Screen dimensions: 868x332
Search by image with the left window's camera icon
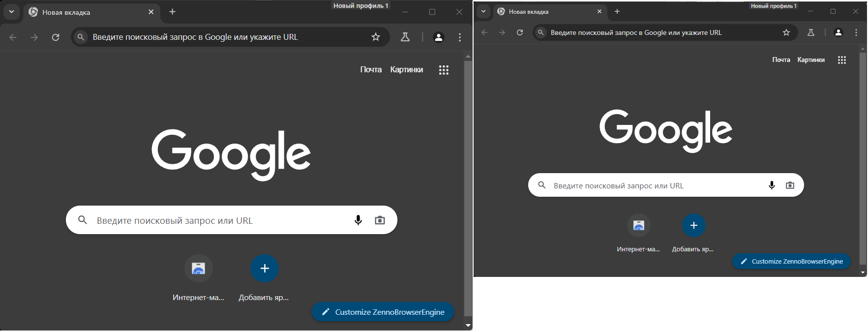click(380, 220)
